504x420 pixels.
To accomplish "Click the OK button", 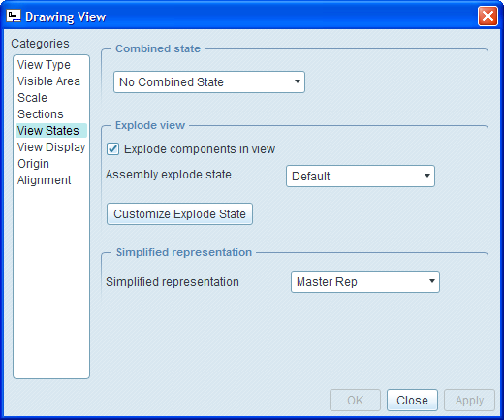I will click(355, 401).
